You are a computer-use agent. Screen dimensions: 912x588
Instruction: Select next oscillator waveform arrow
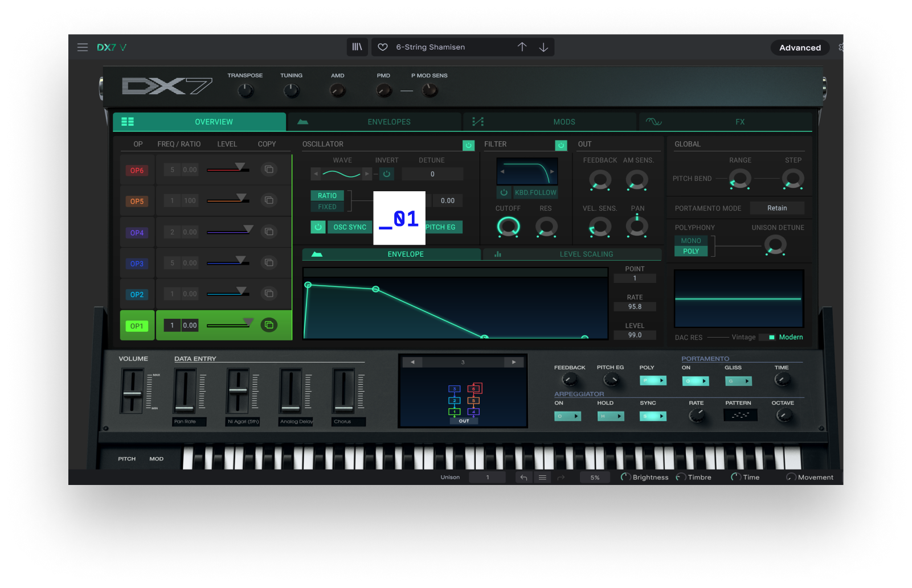pyautogui.click(x=367, y=174)
